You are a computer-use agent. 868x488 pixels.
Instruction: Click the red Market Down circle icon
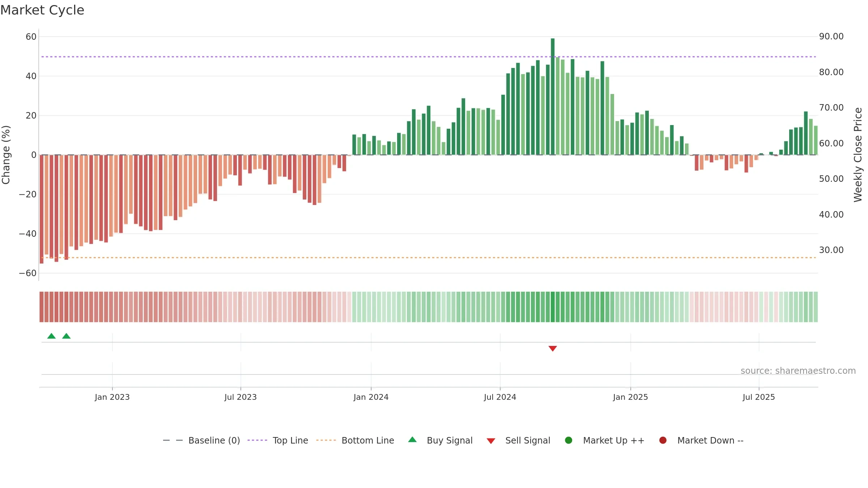pyautogui.click(x=663, y=440)
